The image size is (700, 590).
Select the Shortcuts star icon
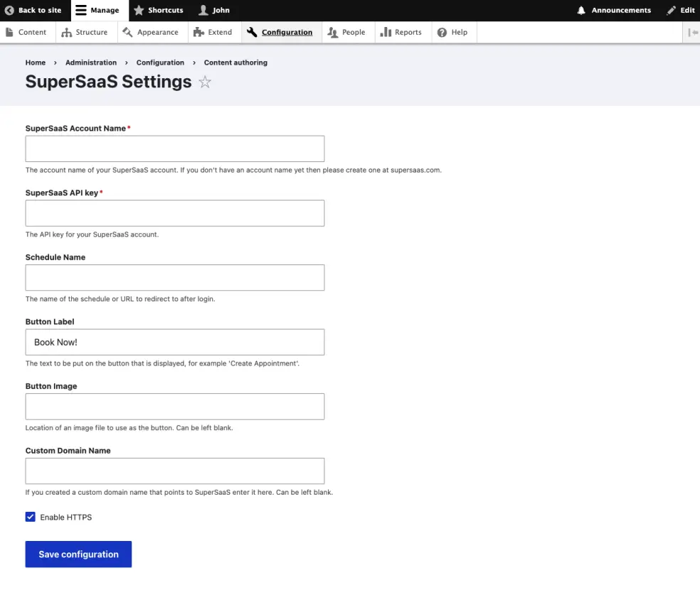[x=138, y=10]
